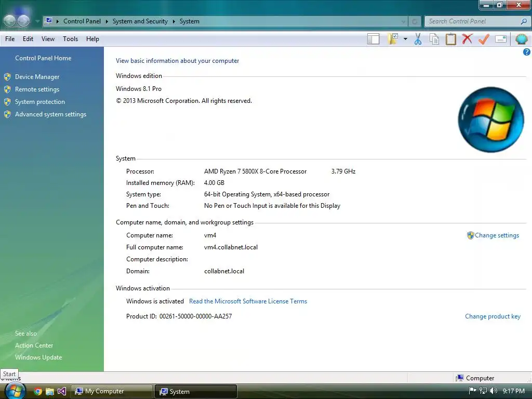Open System protection link
Viewport: 532px width, 399px height.
(x=39, y=102)
